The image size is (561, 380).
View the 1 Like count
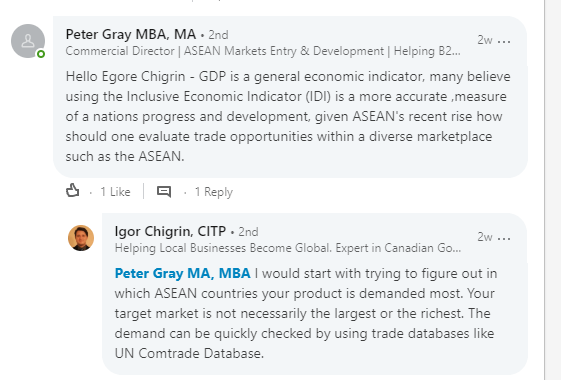[115, 192]
